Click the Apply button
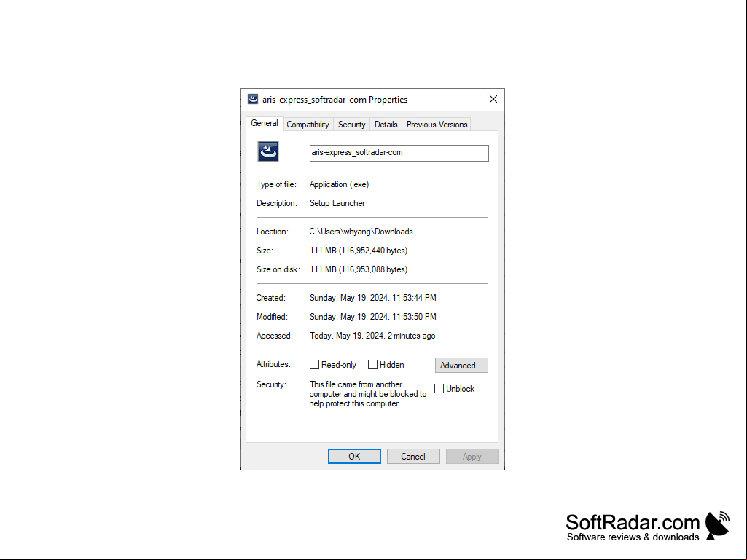Image resolution: width=747 pixels, height=560 pixels. [472, 456]
